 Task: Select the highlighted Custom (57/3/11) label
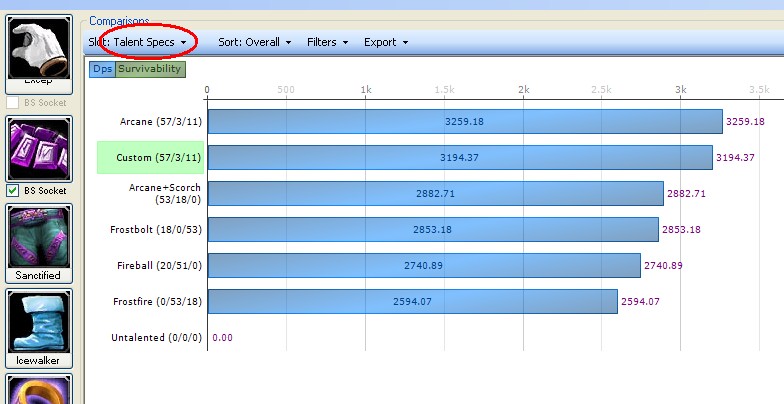[x=150, y=158]
